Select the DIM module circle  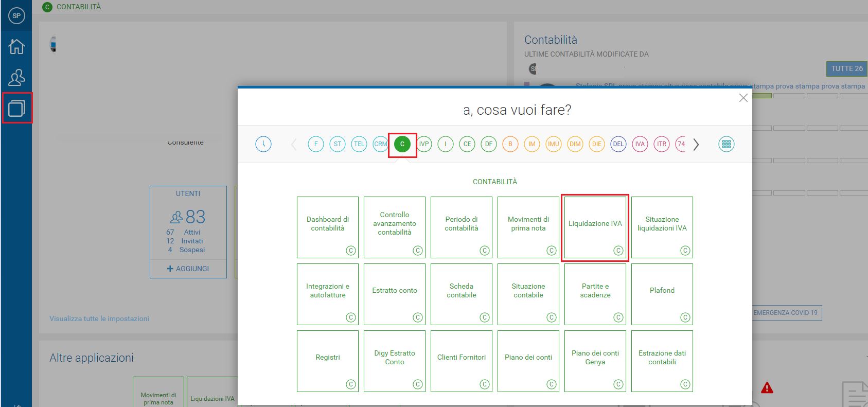click(575, 144)
